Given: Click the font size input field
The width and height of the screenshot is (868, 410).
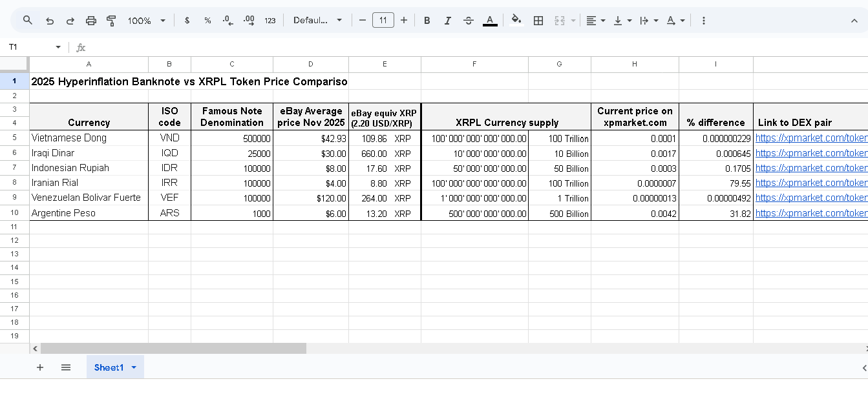Looking at the screenshot, I should coord(383,21).
